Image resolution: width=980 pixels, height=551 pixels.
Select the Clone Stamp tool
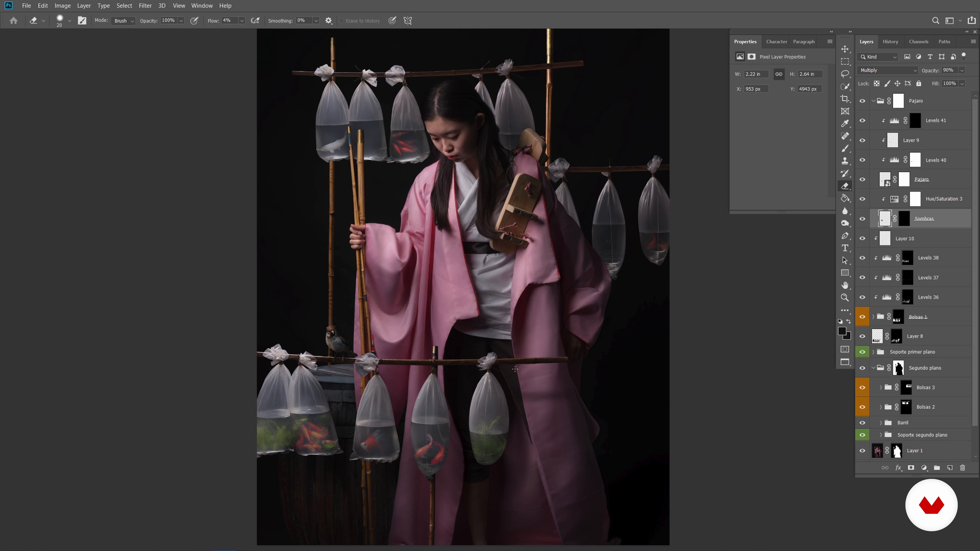tap(845, 161)
